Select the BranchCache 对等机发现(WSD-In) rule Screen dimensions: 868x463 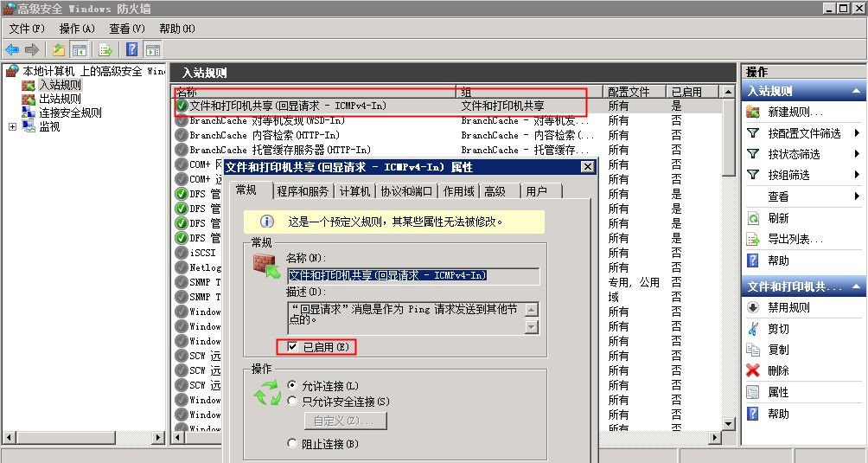[x=447, y=121]
